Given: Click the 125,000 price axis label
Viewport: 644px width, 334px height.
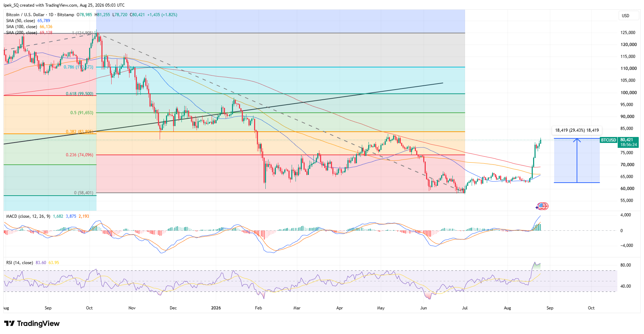Looking at the screenshot, I should 628,33.
